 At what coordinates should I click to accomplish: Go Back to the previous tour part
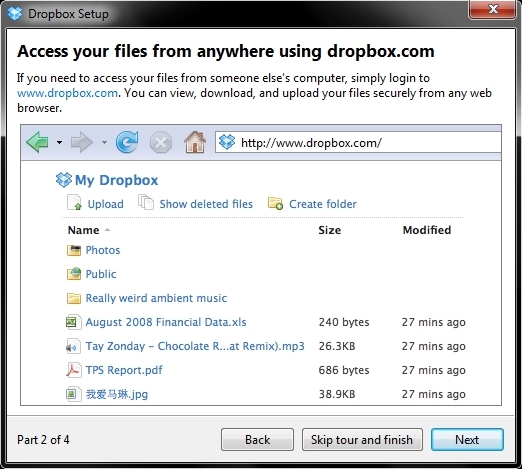(257, 440)
